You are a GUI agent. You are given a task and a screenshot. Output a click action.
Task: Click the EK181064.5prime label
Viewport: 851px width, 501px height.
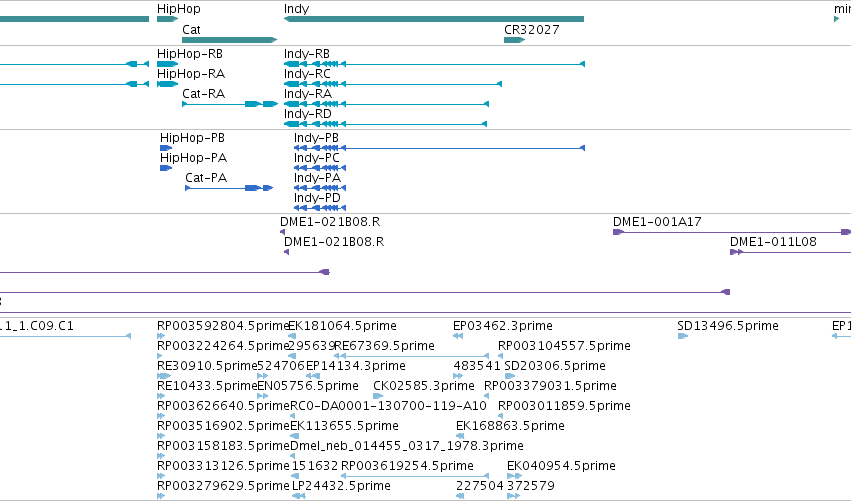(342, 326)
